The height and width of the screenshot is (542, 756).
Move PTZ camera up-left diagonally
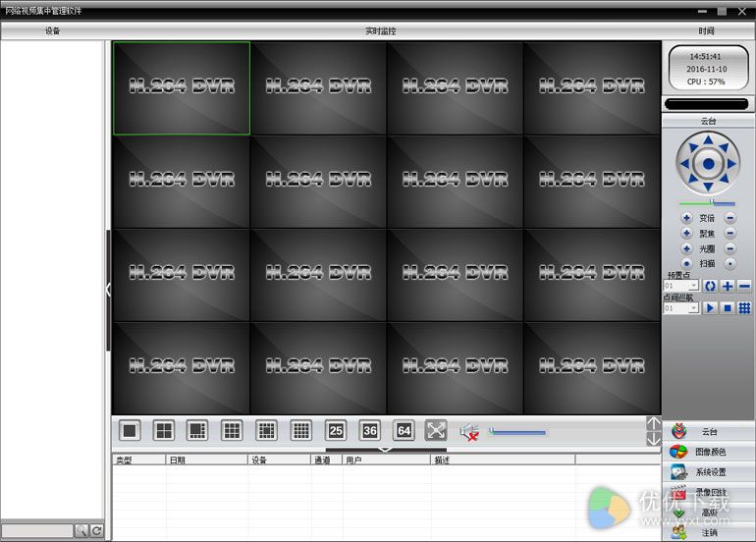pyautogui.click(x=693, y=147)
